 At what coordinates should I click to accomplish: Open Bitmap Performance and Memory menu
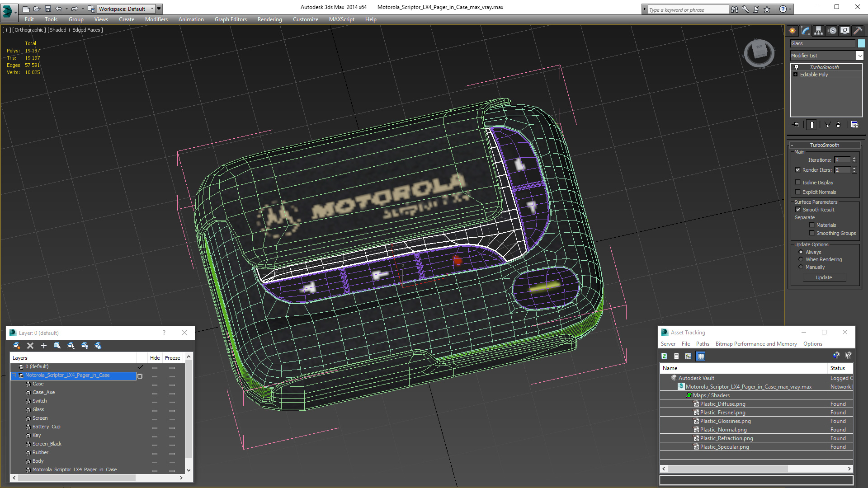point(756,344)
